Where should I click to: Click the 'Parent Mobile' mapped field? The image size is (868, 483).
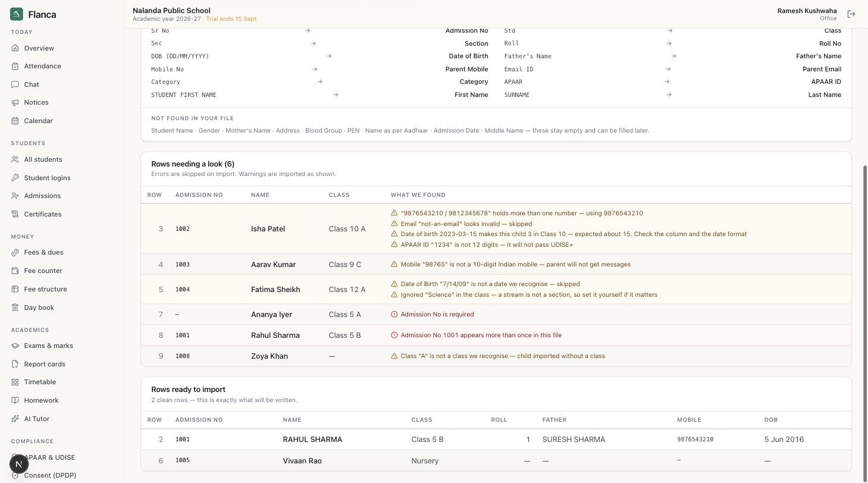[x=466, y=69]
